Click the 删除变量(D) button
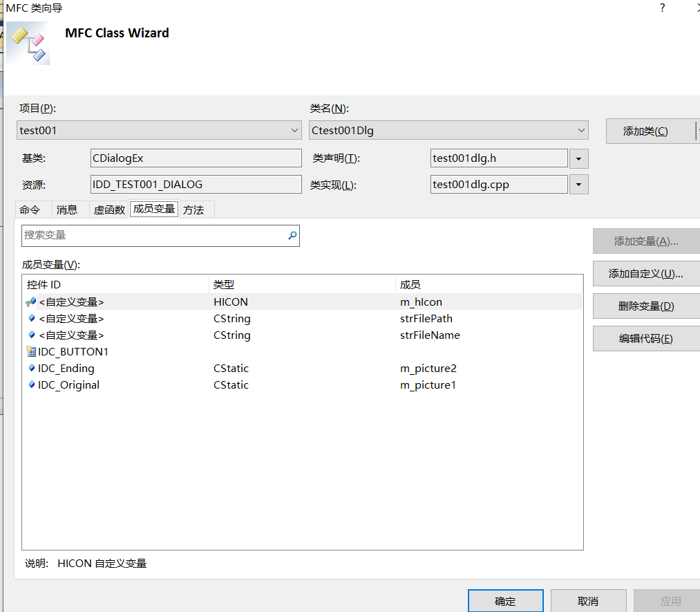Image resolution: width=700 pixels, height=612 pixels. pyautogui.click(x=646, y=306)
